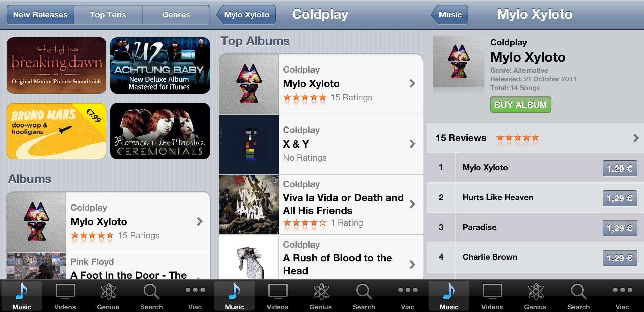This screenshot has height=312, width=644.
Task: Select New Releases segment
Action: 40,15
